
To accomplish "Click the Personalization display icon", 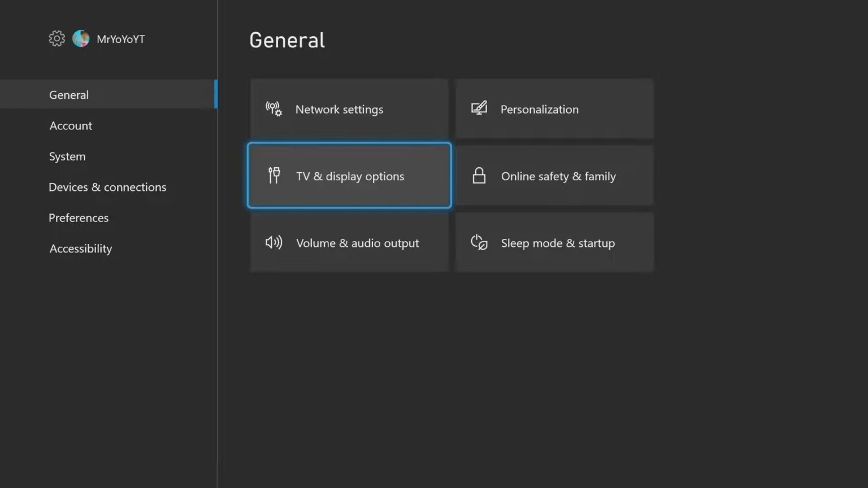I will pyautogui.click(x=479, y=108).
